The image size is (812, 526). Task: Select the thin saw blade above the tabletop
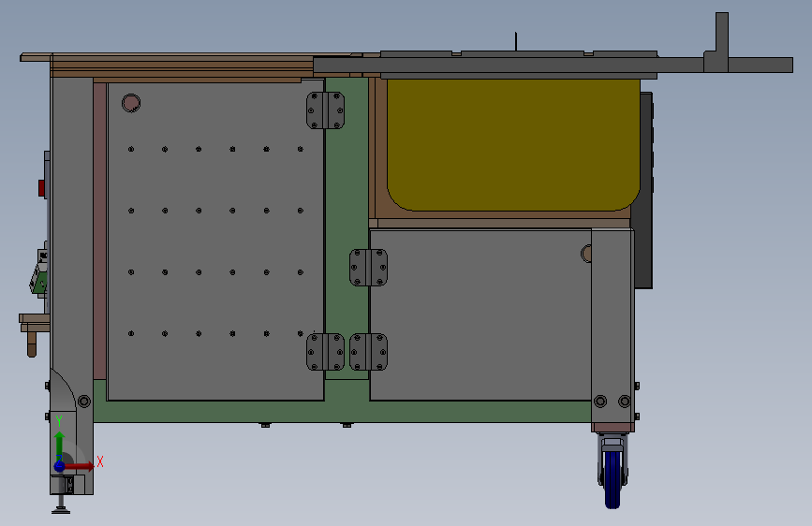coord(516,41)
